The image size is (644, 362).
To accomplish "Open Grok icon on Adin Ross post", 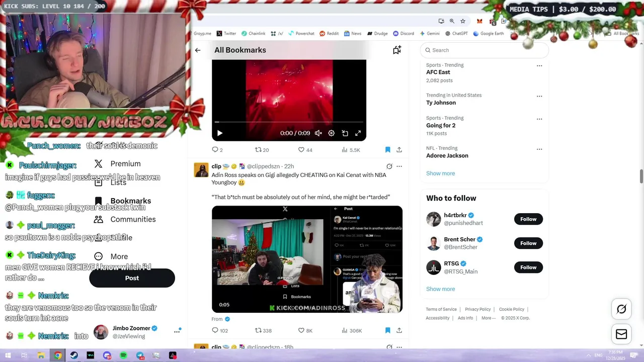I will tap(389, 166).
